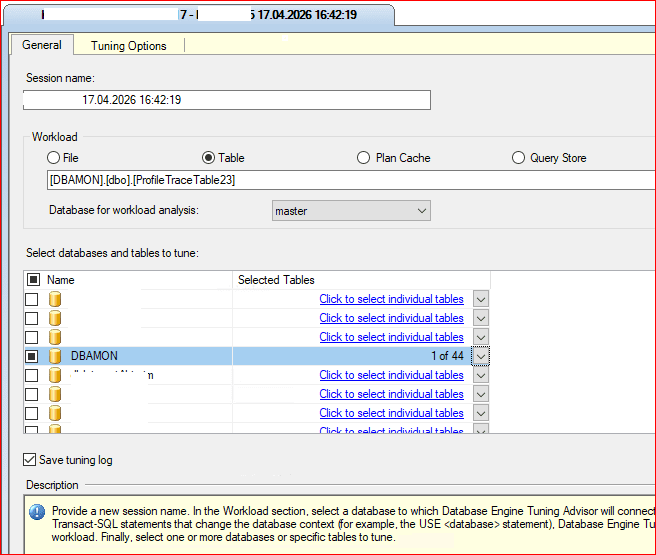Screen dimensions: 656x555
Task: Toggle the select-all checkbox beside Name header
Action: tap(33, 280)
